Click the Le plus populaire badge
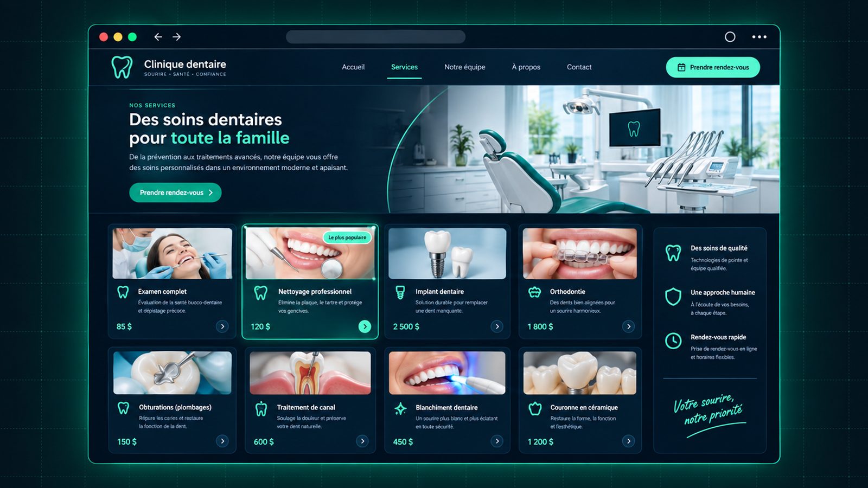Screen dimensions: 868x488 pos(347,237)
